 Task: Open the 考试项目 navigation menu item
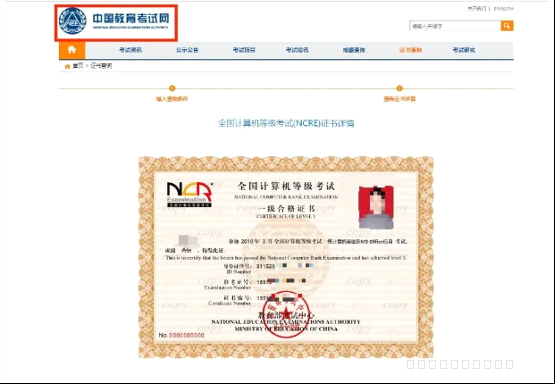coord(244,50)
